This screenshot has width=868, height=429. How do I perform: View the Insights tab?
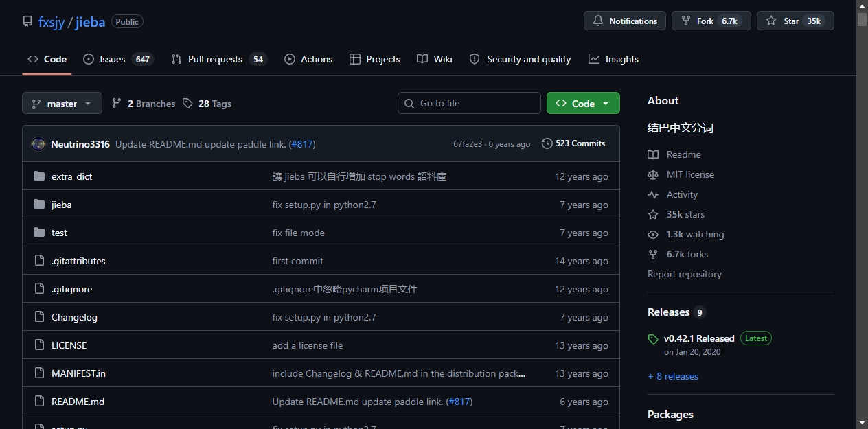pyautogui.click(x=613, y=59)
